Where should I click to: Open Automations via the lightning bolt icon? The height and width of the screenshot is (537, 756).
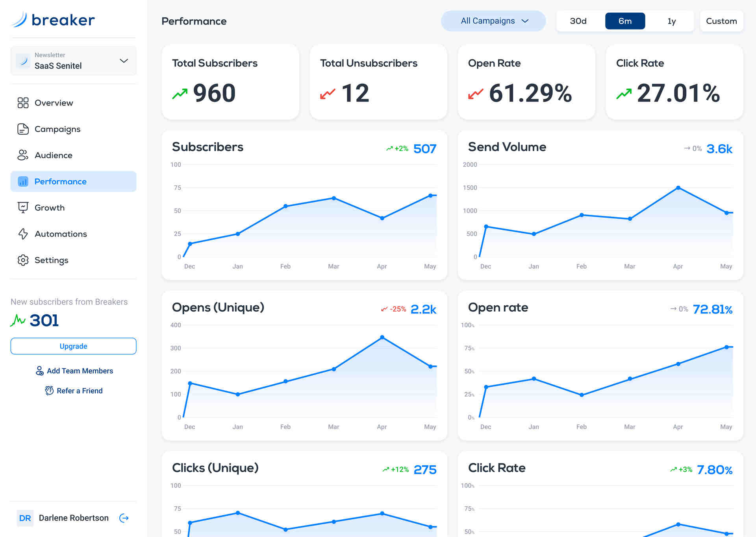[x=23, y=234]
